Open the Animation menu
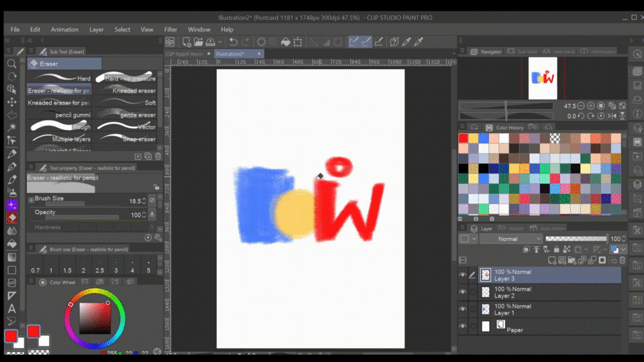This screenshot has width=644, height=362. [x=64, y=29]
